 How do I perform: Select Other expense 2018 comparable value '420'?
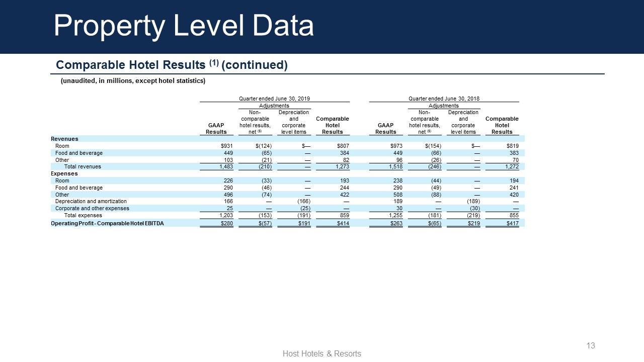514,195
